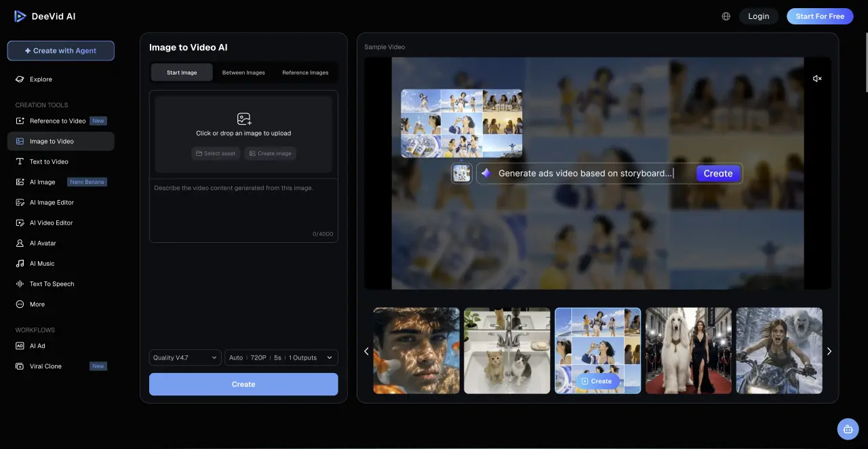Click the Select asset button
Viewport: 868px width, 449px height.
click(x=216, y=153)
